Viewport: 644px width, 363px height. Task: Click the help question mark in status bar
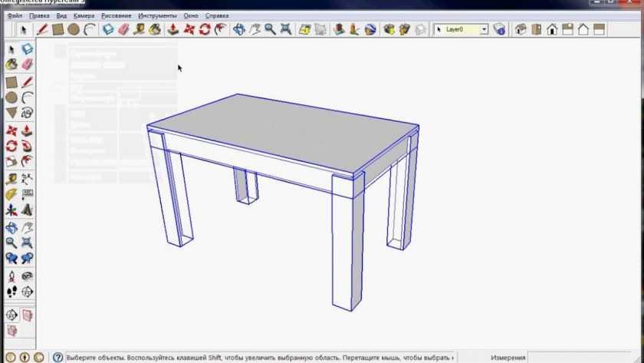tap(58, 357)
